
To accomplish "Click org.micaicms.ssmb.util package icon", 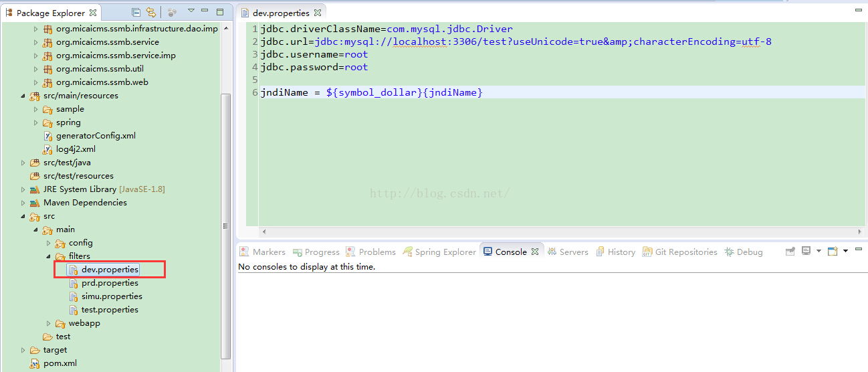I will coord(47,69).
